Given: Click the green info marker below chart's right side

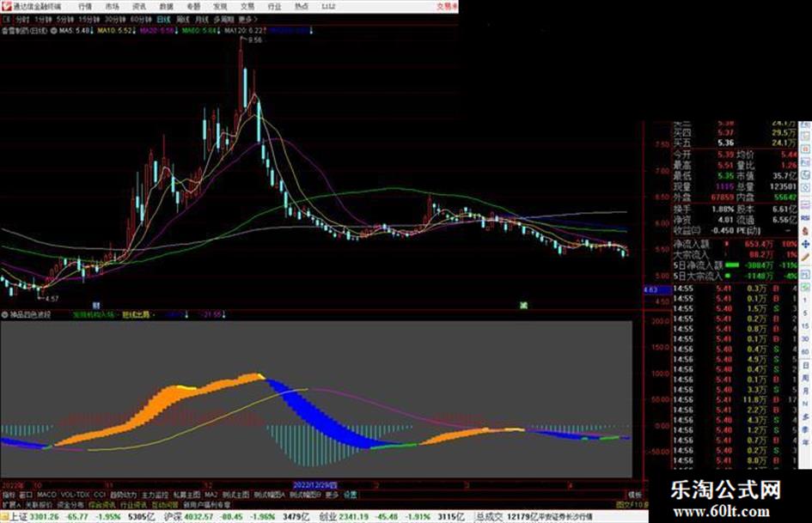Looking at the screenshot, I should pos(523,306).
